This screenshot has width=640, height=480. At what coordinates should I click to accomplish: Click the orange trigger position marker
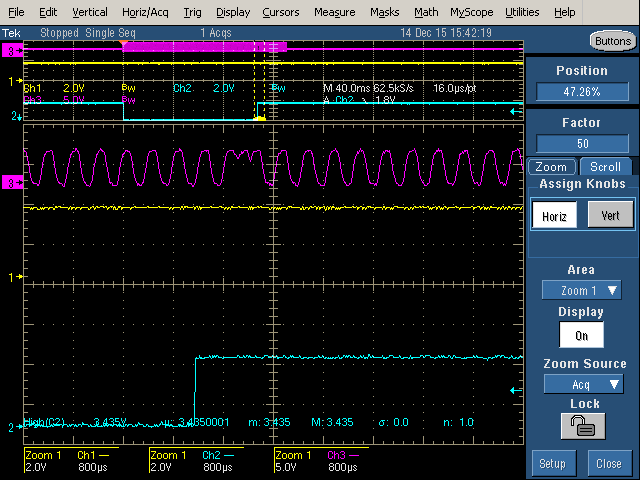pos(123,43)
